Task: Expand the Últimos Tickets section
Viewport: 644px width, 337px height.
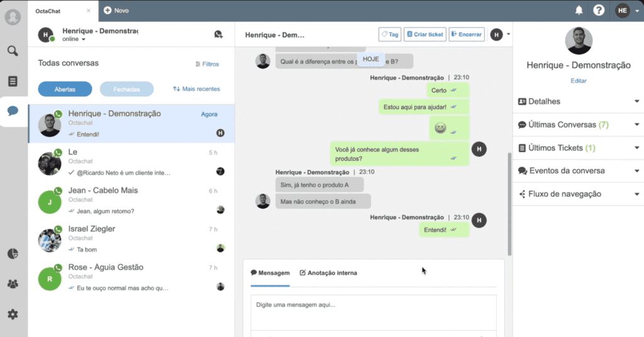Action: (x=579, y=148)
